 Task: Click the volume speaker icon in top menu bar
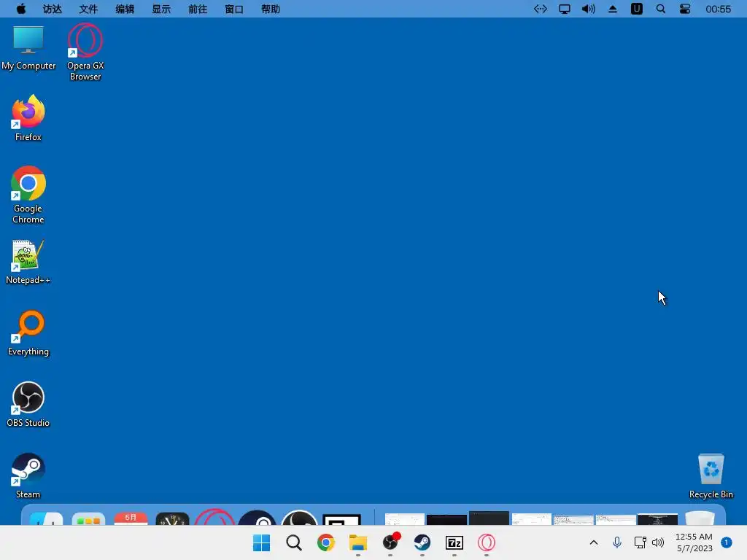[589, 9]
